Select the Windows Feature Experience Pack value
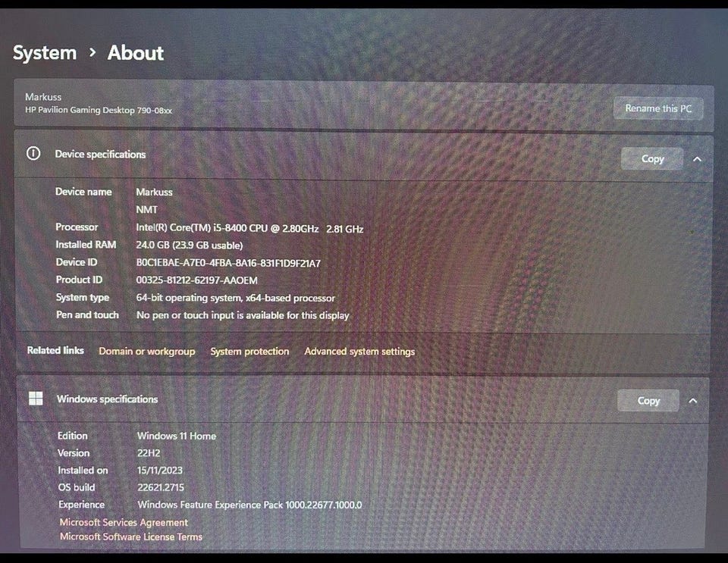The width and height of the screenshot is (728, 563). [249, 505]
